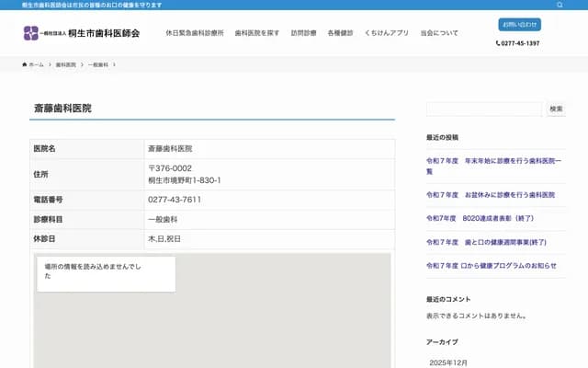Click 歯科医院 breadcrumb link

point(65,65)
